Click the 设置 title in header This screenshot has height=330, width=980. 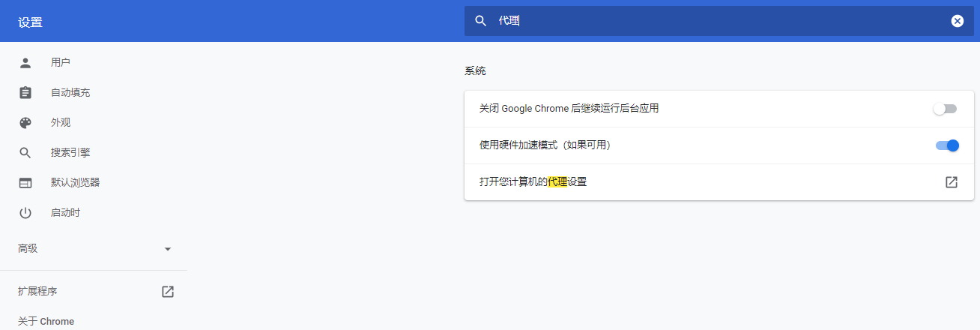[x=31, y=22]
